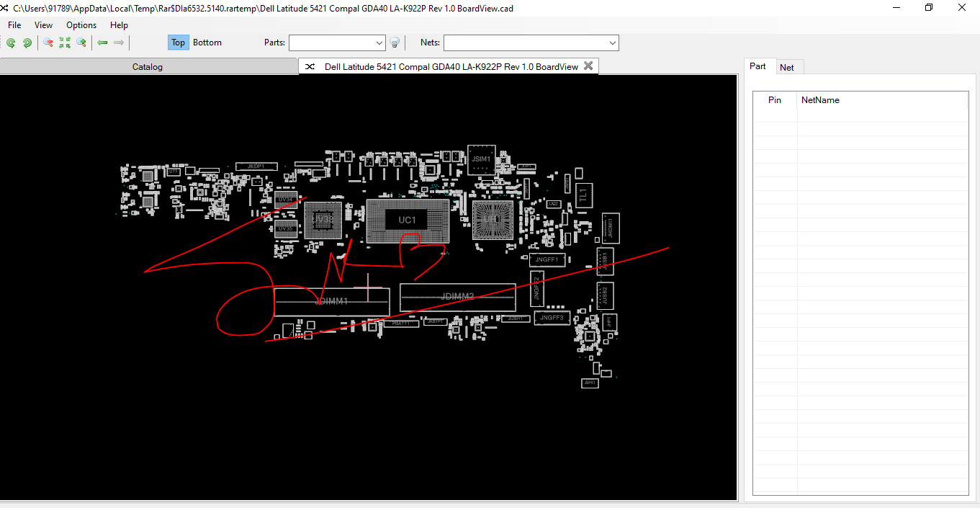The image size is (980, 508).
Task: Open the Parts dropdown list
Action: point(380,43)
